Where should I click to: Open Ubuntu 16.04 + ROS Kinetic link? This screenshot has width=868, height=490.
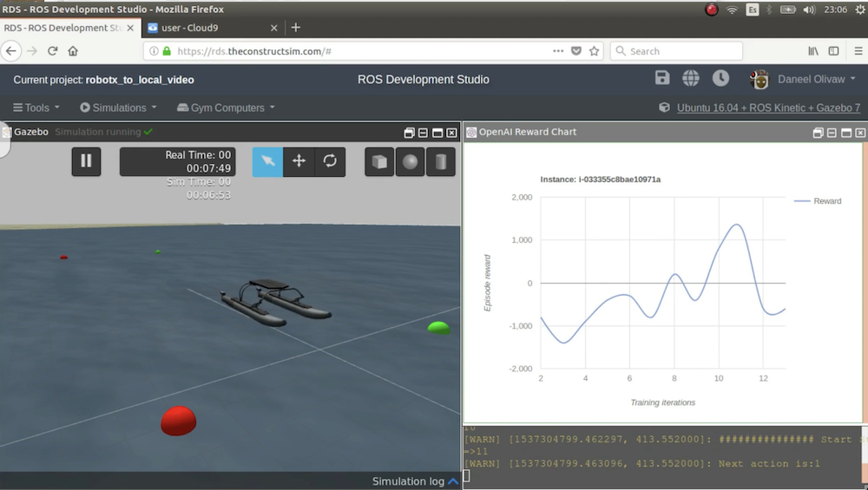pyautogui.click(x=768, y=108)
